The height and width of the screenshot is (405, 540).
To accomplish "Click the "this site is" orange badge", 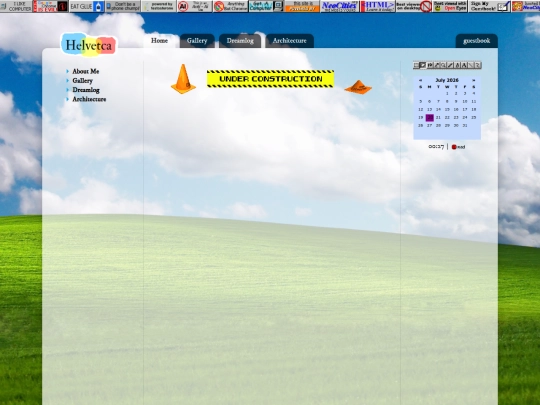I will pyautogui.click(x=302, y=6).
